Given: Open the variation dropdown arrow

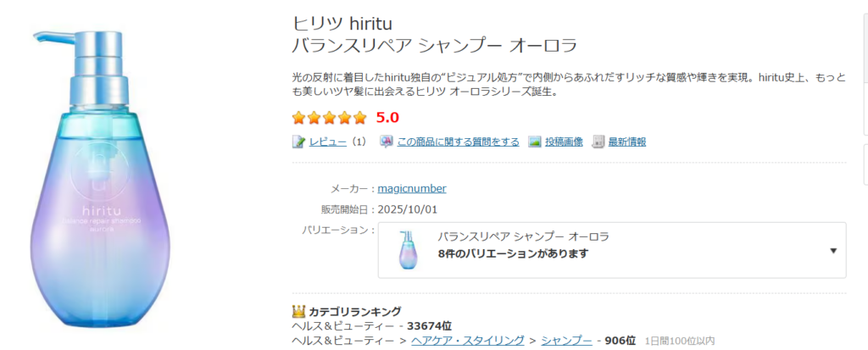Looking at the screenshot, I should point(833,250).
